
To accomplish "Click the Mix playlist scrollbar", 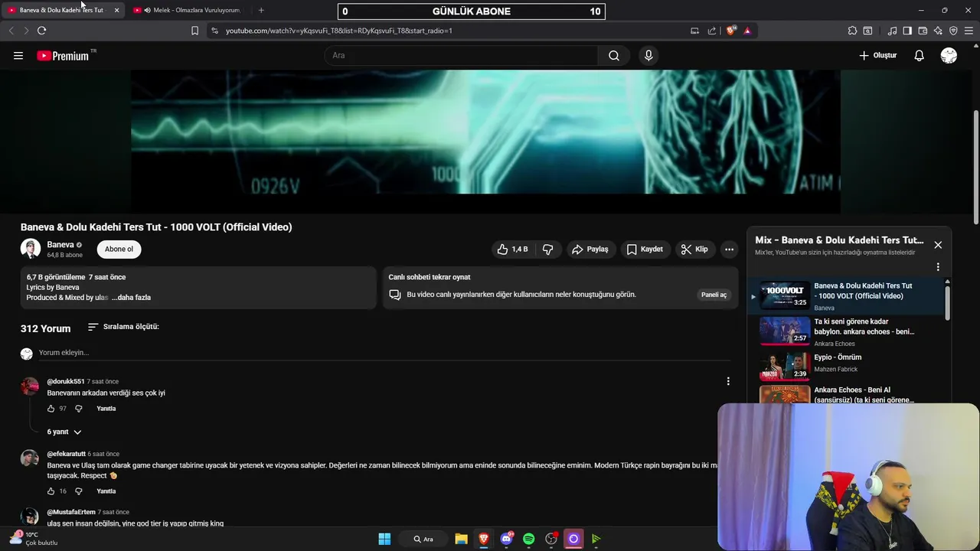I will 948,302.
